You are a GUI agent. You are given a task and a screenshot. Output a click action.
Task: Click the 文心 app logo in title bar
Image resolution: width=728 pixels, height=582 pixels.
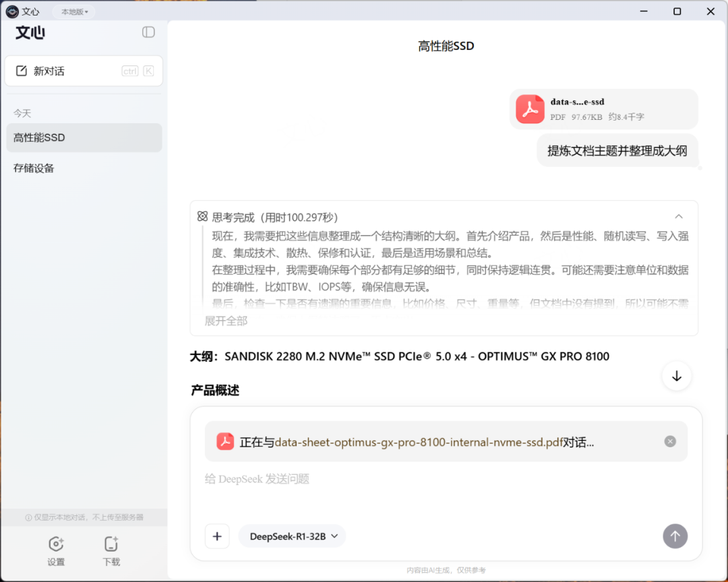13,11
